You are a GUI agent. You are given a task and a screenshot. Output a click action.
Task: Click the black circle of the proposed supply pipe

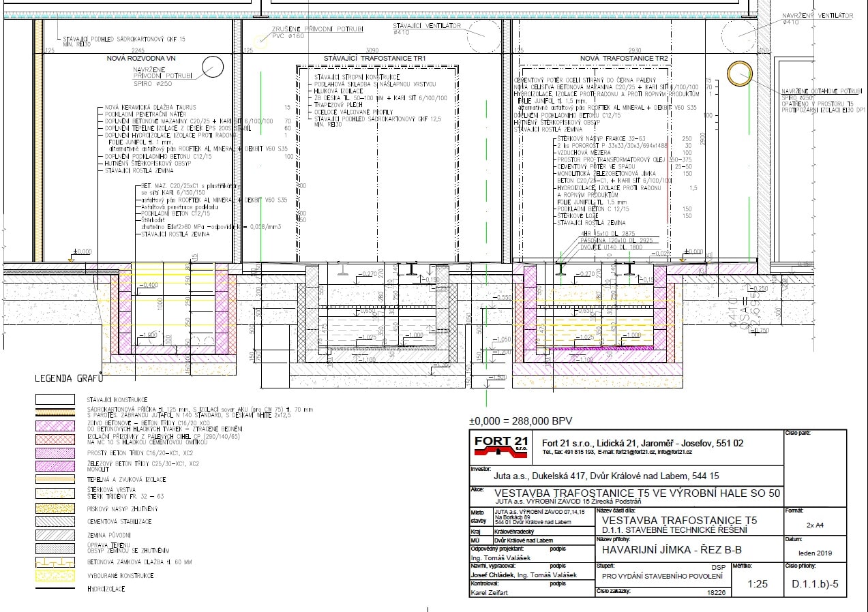click(x=212, y=68)
